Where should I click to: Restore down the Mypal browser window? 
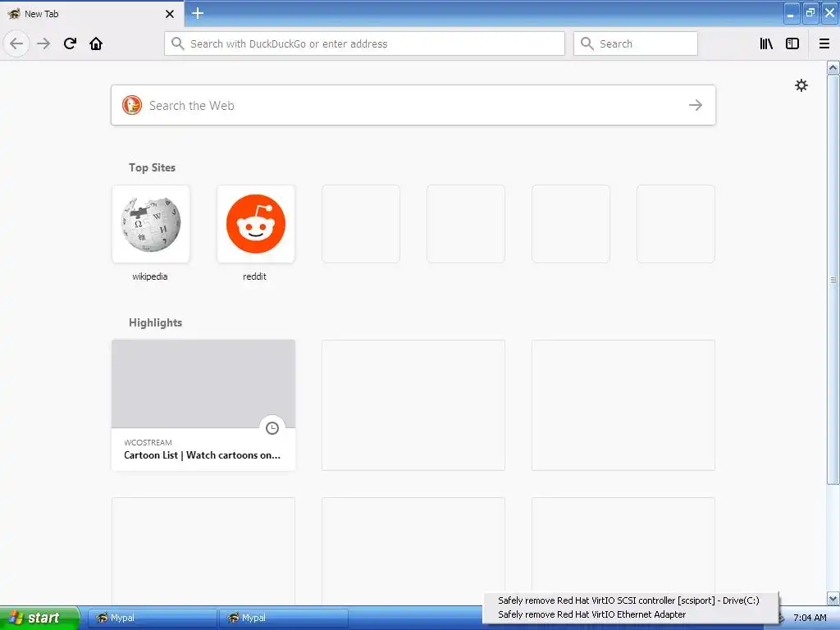point(810,13)
